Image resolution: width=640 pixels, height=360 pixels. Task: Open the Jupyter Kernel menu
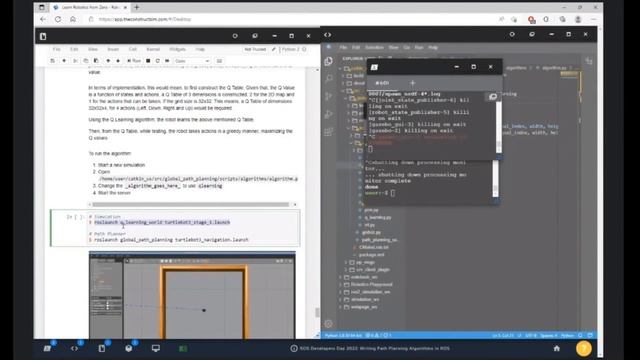pyautogui.click(x=153, y=49)
